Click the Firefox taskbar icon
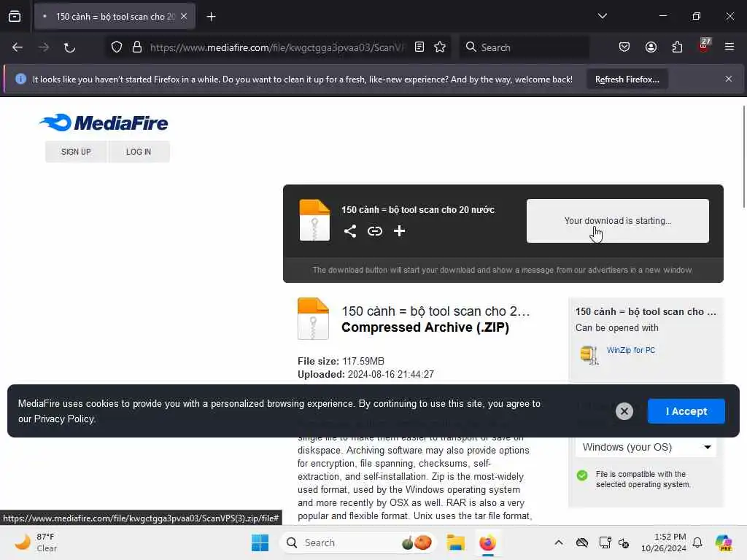 pos(487,542)
